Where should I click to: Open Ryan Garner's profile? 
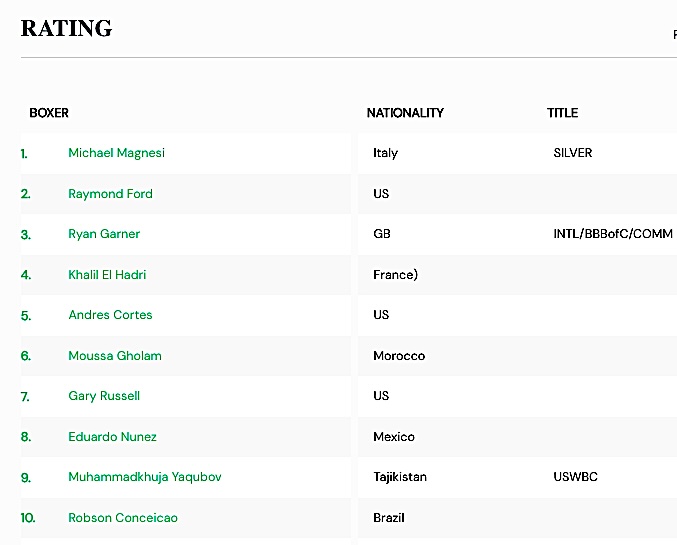(104, 234)
